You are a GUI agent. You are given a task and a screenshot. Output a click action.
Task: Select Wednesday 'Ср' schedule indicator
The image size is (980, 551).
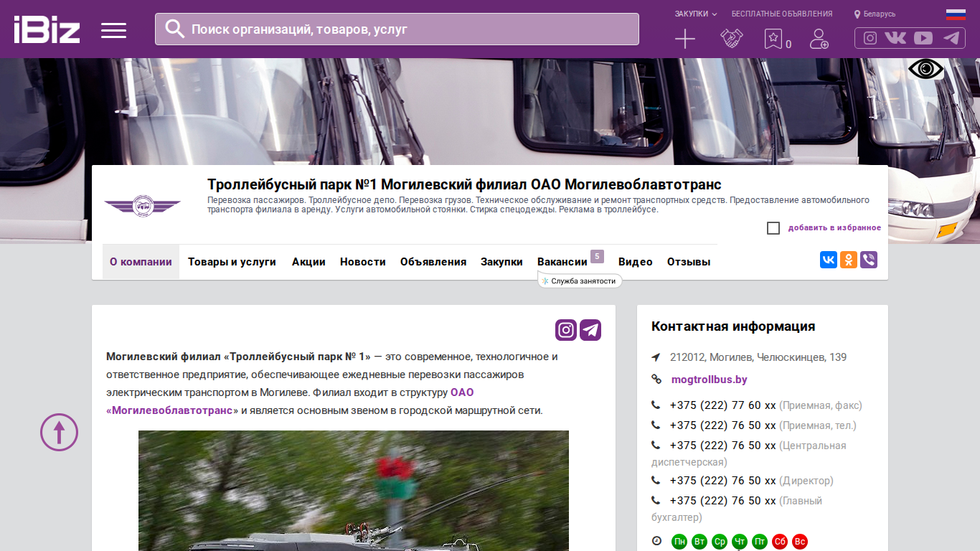point(720,542)
